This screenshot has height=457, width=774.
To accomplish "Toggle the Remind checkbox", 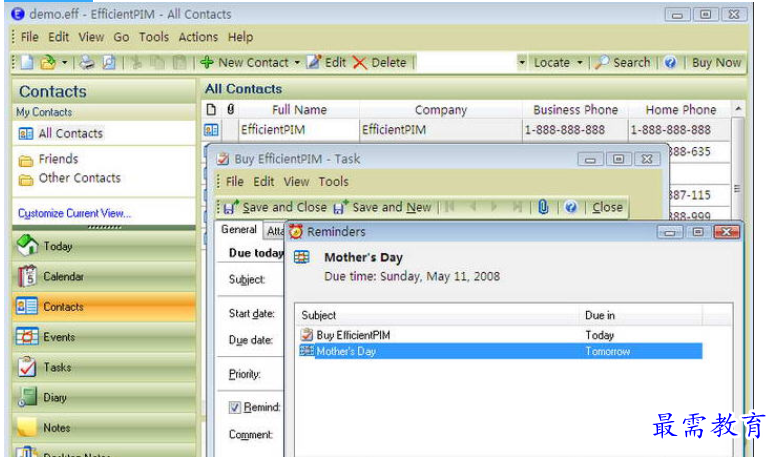I will click(x=234, y=407).
